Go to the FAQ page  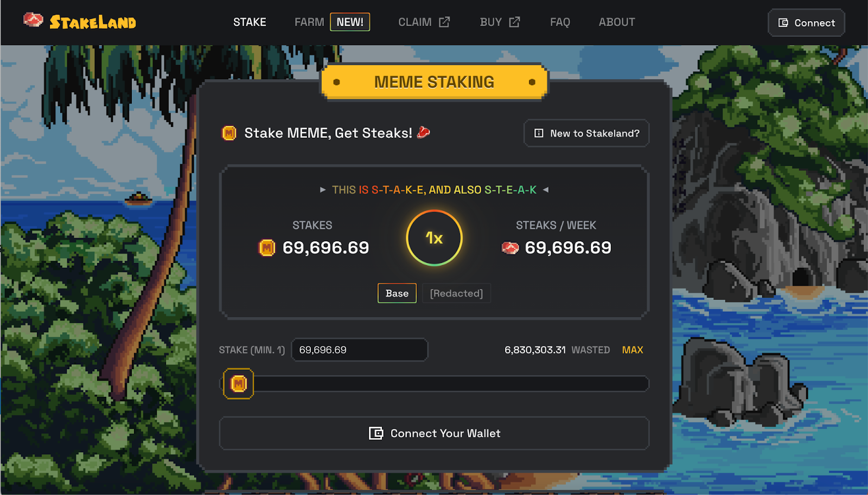[560, 22]
